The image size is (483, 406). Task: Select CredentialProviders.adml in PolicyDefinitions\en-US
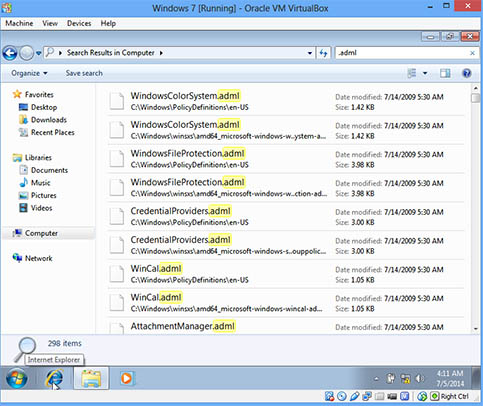tap(285, 216)
